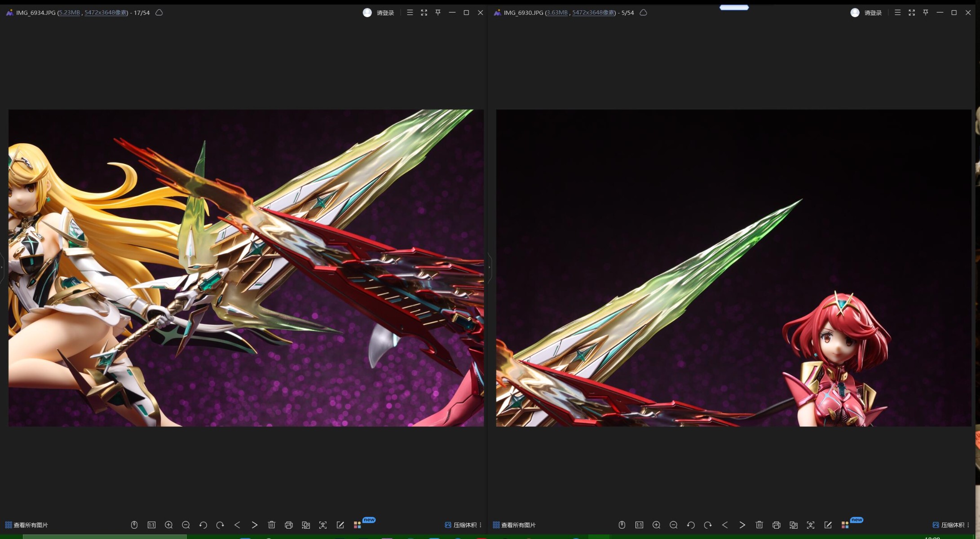Click 查看所有图片 in the left viewer

[x=26, y=525]
